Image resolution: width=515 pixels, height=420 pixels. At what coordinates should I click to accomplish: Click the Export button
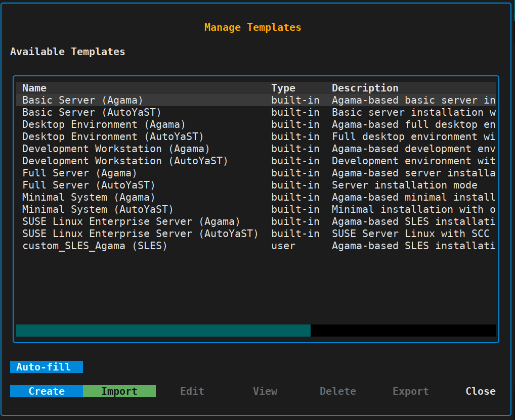tap(410, 391)
